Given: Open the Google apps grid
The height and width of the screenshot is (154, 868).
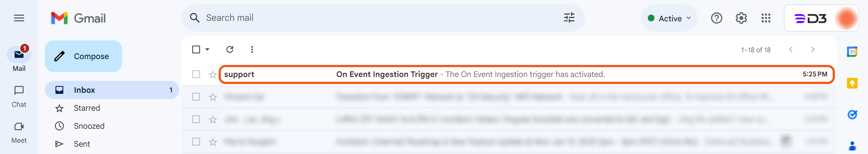Looking at the screenshot, I should pyautogui.click(x=765, y=18).
